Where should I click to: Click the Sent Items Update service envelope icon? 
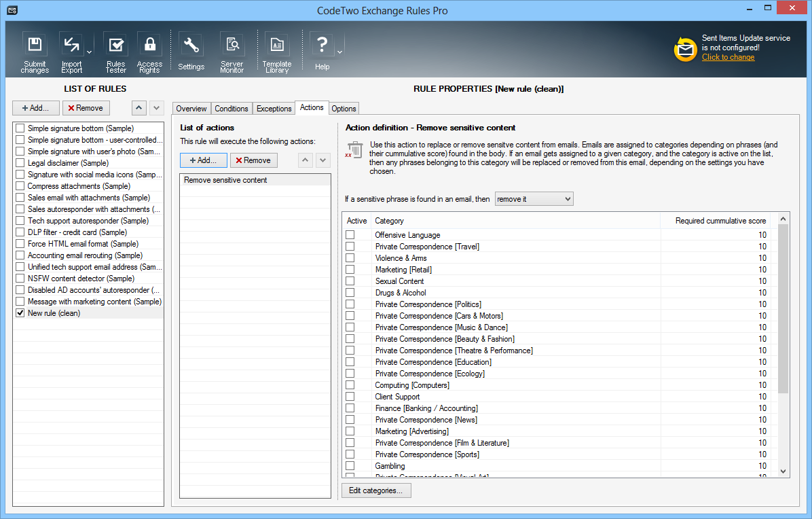[x=685, y=50]
